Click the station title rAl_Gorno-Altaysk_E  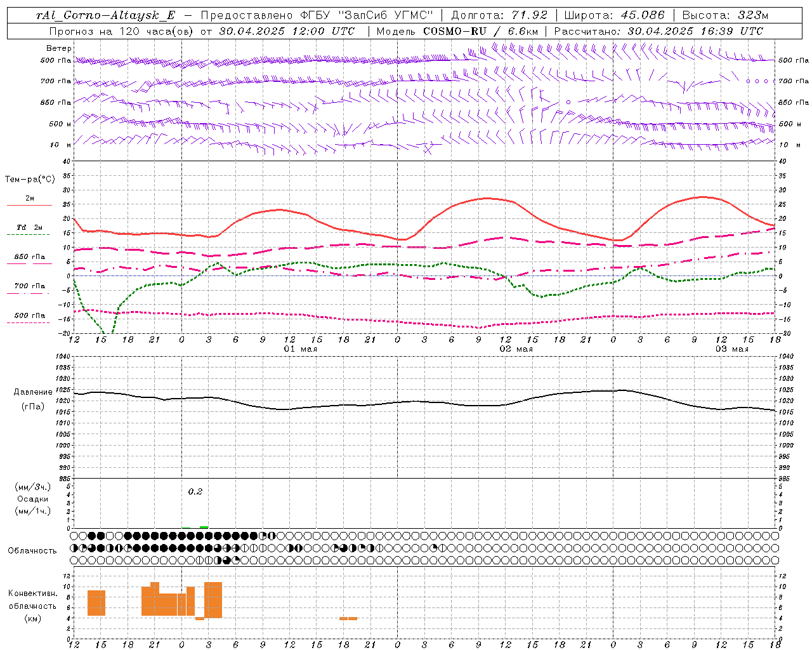[106, 15]
